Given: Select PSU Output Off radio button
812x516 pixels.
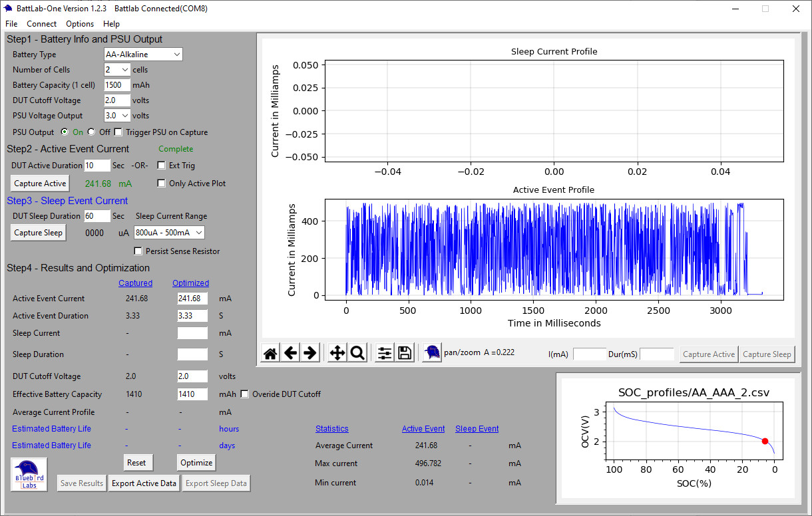Looking at the screenshot, I should pos(91,132).
